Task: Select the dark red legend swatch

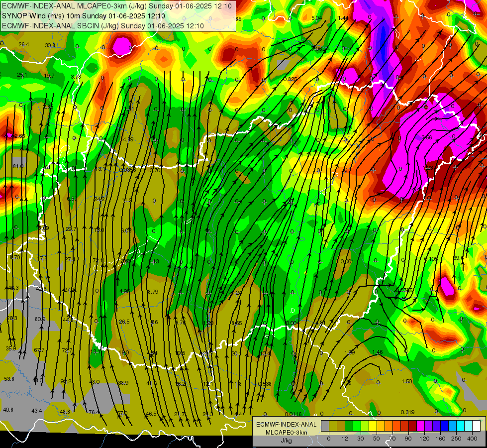Action: pos(412,426)
